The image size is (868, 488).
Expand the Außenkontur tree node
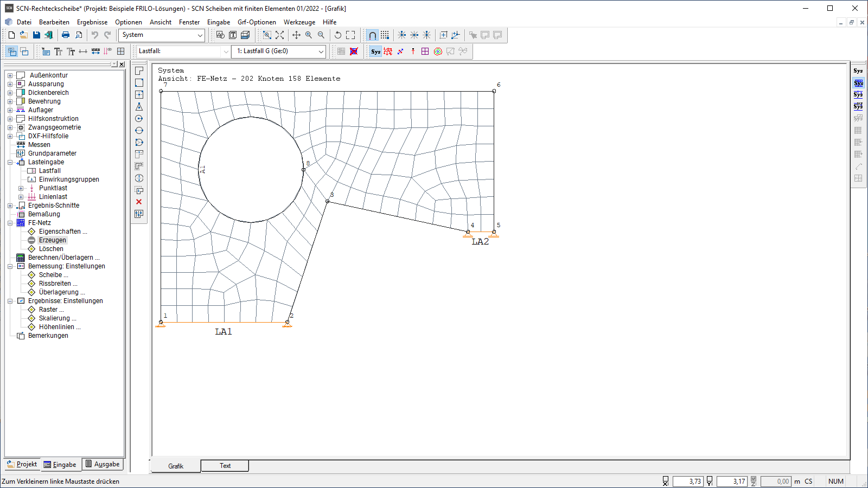(x=10, y=75)
